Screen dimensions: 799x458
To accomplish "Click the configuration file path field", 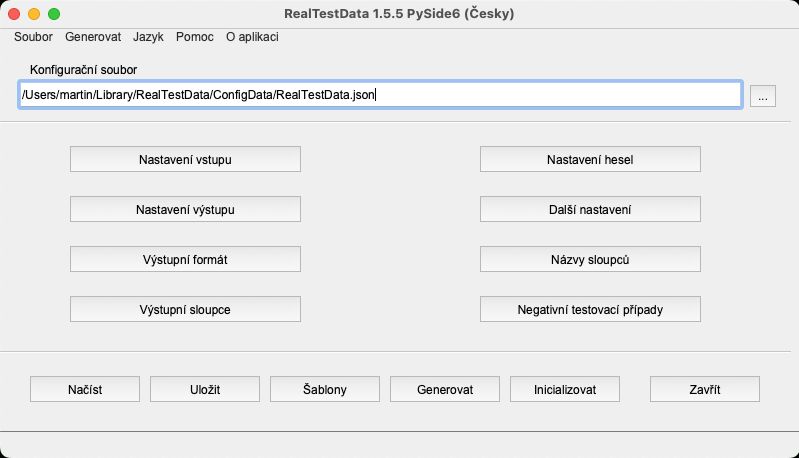I will tap(380, 95).
